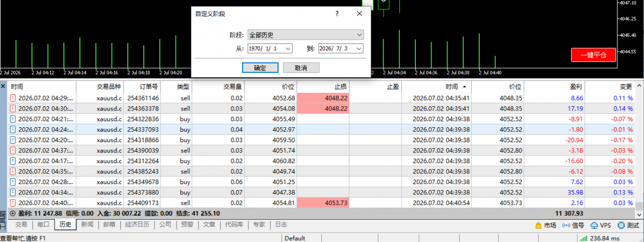Click the 类型 column header
Image resolution: width=644 pixels, height=242 pixels.
click(177, 86)
